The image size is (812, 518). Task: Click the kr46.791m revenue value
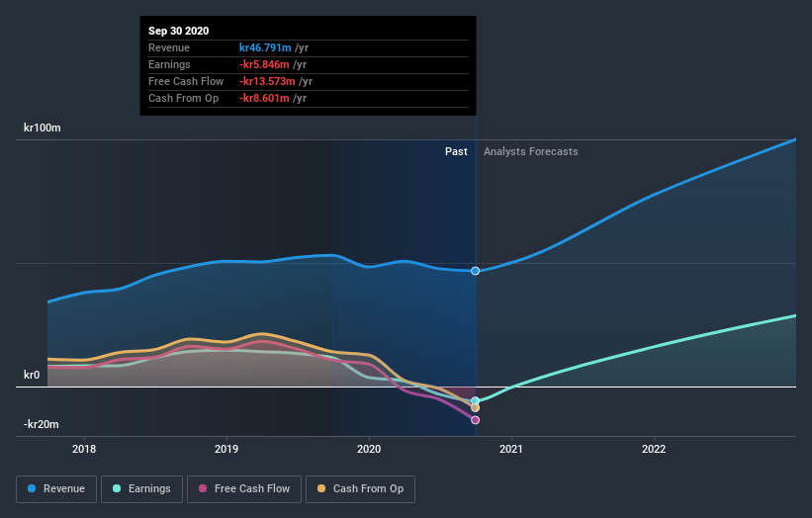[x=265, y=47]
